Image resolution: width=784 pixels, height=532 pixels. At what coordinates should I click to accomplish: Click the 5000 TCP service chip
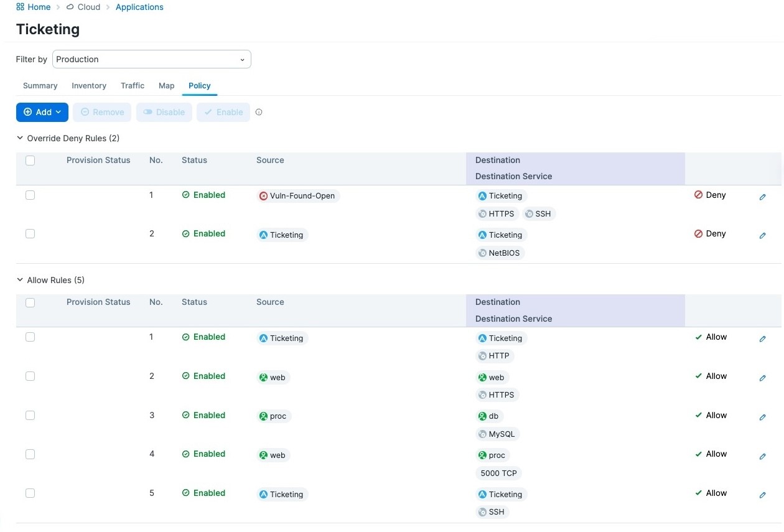pos(498,474)
